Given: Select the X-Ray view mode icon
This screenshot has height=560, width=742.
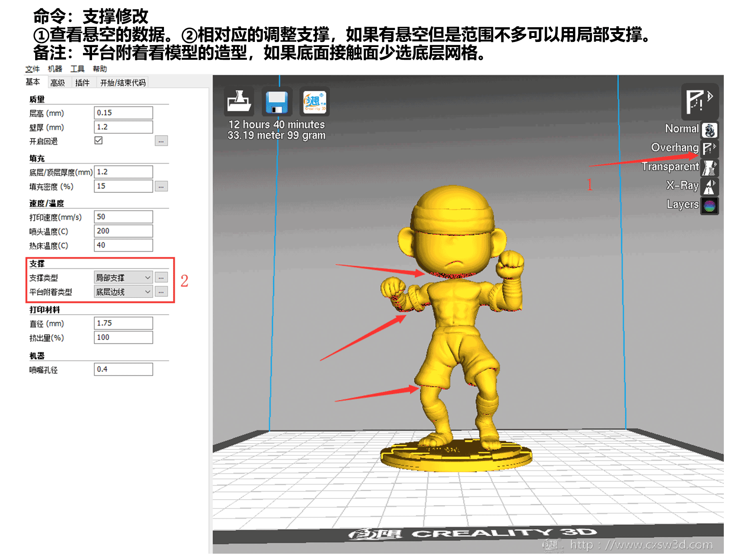Looking at the screenshot, I should (710, 187).
